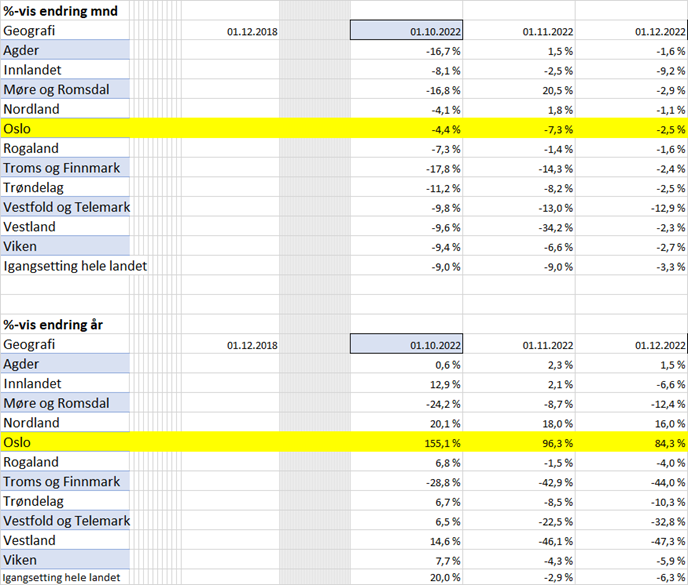Select the 01.12.2018 header in the mnd table

point(252,32)
